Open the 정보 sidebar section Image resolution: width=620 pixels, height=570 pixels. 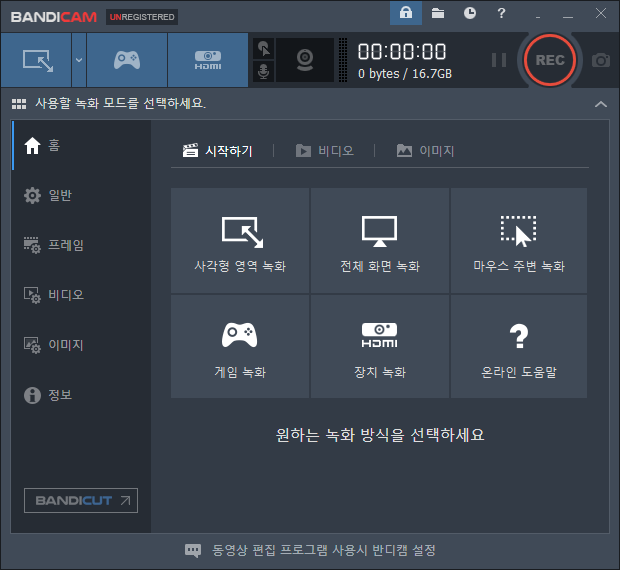(81, 394)
